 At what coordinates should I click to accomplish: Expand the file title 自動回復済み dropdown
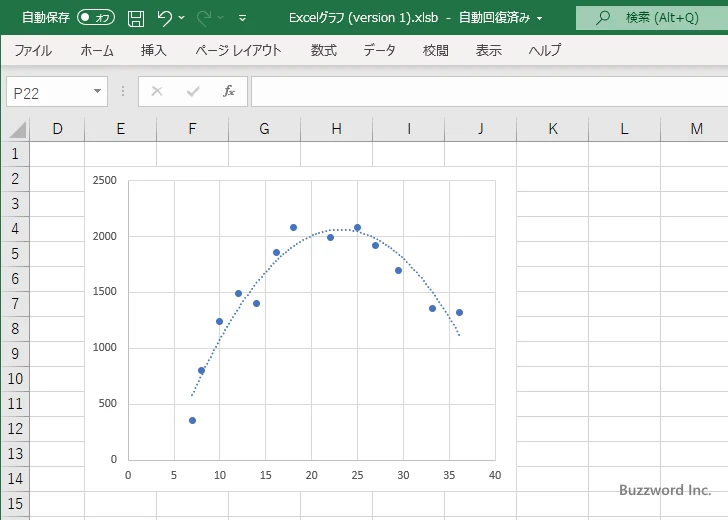(x=541, y=18)
